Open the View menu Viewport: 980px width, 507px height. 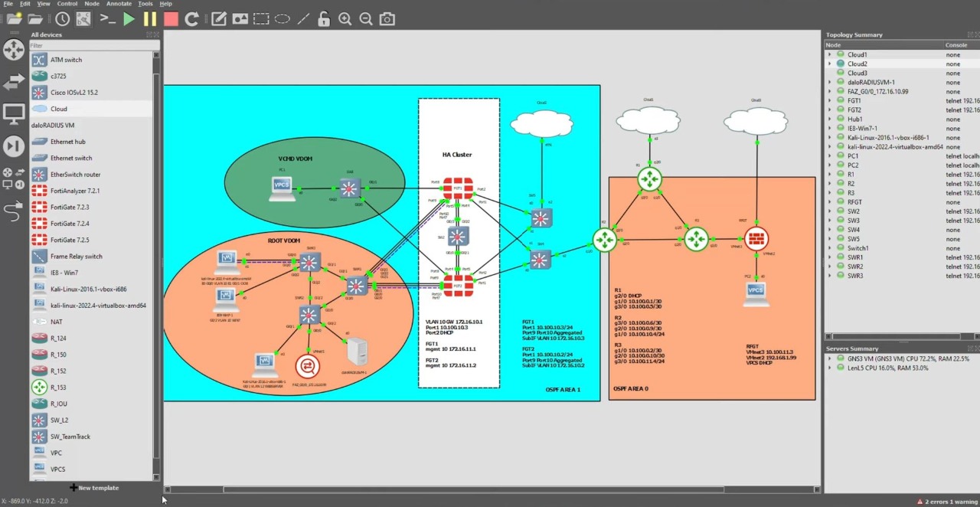tap(44, 4)
